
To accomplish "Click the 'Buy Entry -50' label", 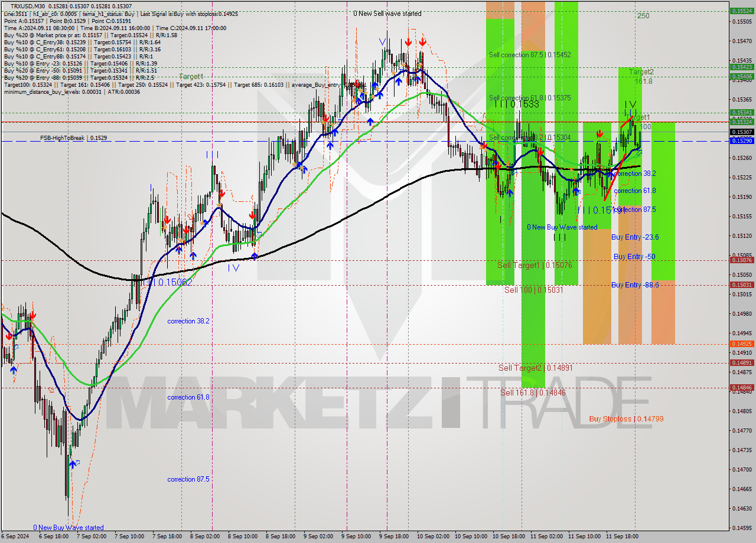I will click(634, 257).
